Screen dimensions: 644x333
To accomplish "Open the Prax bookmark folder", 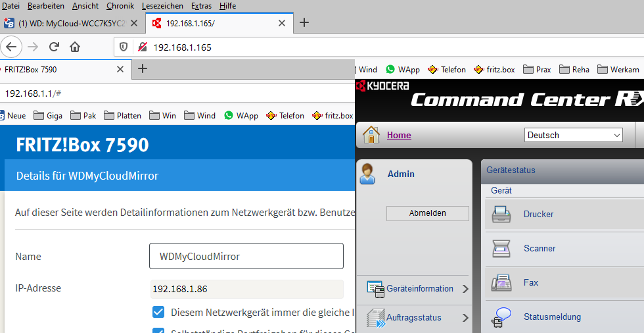I will pos(538,70).
